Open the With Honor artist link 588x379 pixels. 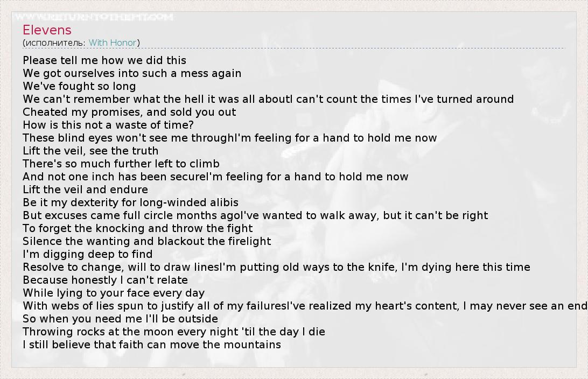click(113, 43)
